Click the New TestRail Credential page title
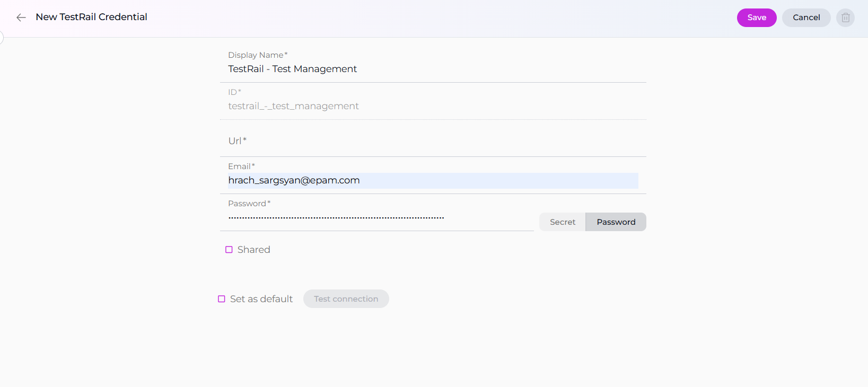 point(91,17)
